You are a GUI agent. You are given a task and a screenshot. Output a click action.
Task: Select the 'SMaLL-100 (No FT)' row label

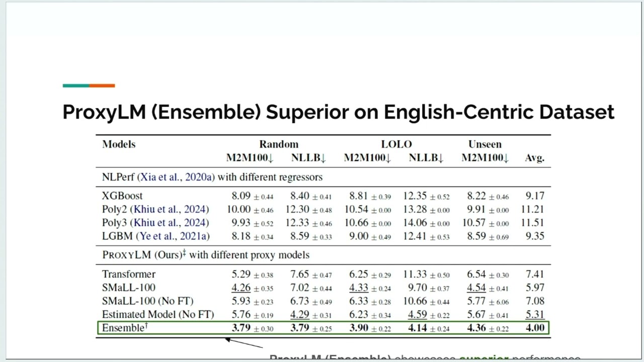(148, 301)
